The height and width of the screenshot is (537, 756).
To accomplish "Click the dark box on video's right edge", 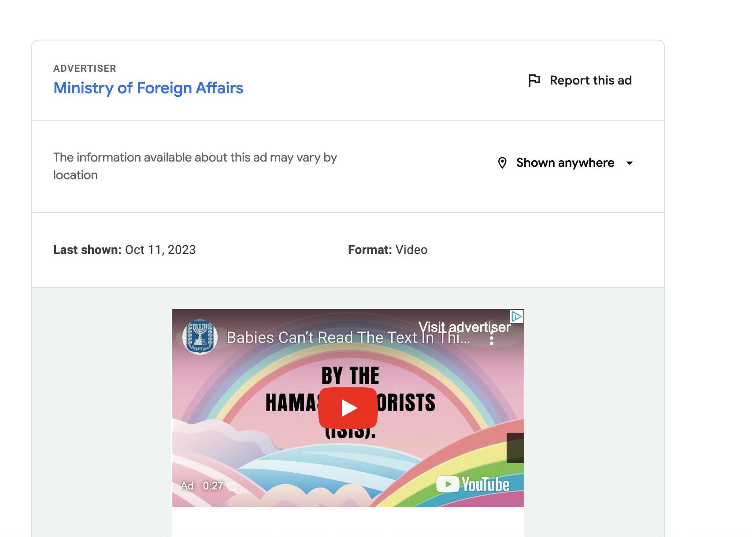I will click(x=515, y=448).
